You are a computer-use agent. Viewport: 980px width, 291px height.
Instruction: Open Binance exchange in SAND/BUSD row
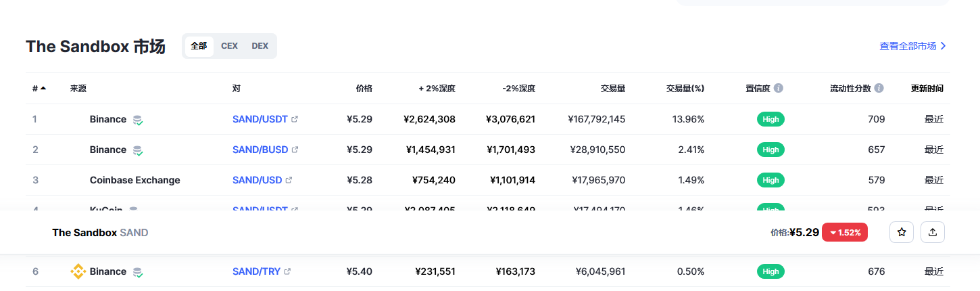click(107, 150)
